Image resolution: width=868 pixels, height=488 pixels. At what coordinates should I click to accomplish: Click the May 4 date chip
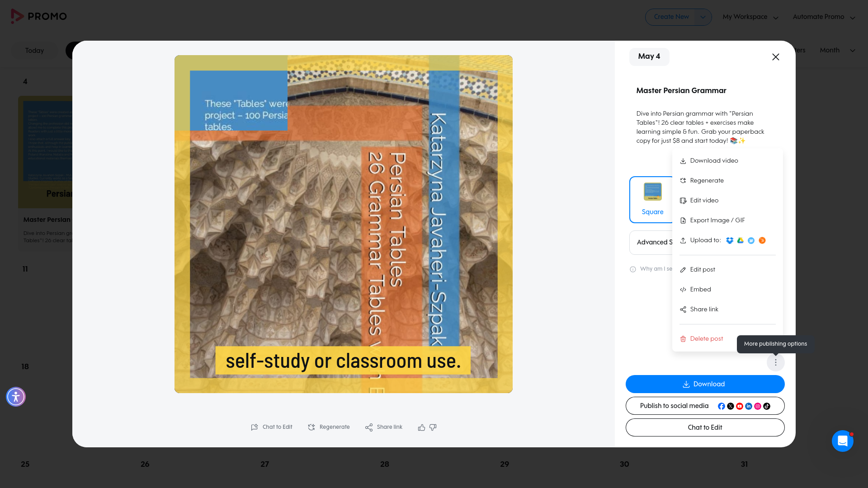649,56
